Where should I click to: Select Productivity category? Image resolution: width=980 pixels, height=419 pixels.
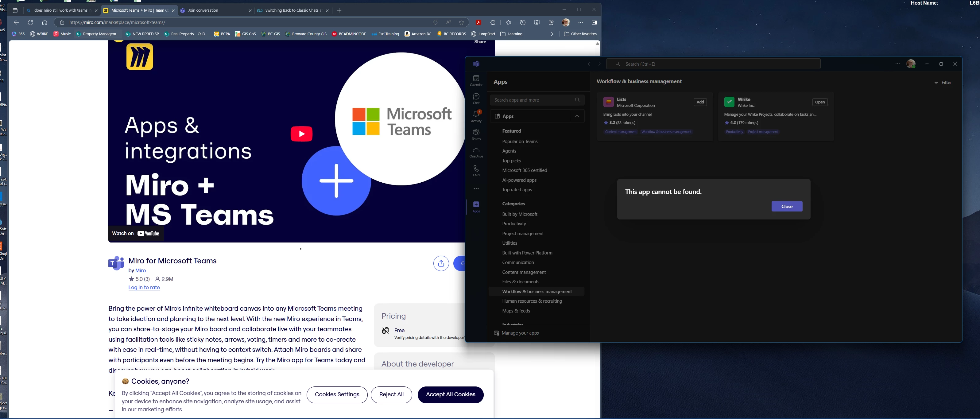pos(514,224)
